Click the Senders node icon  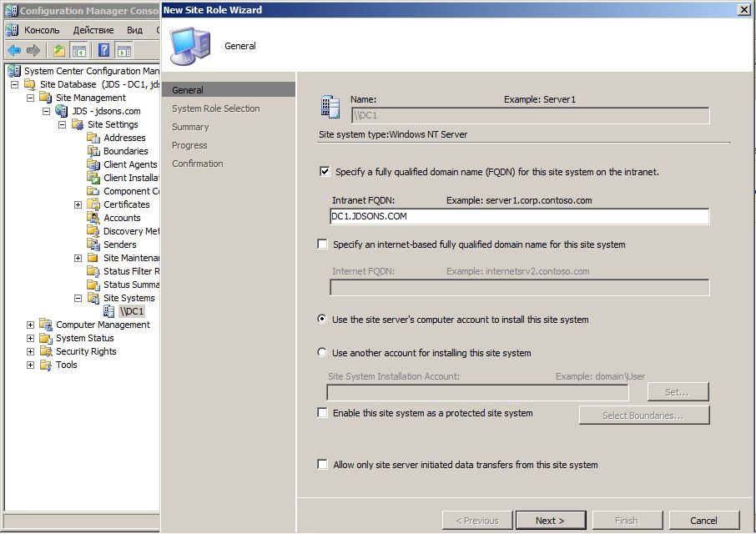click(93, 244)
